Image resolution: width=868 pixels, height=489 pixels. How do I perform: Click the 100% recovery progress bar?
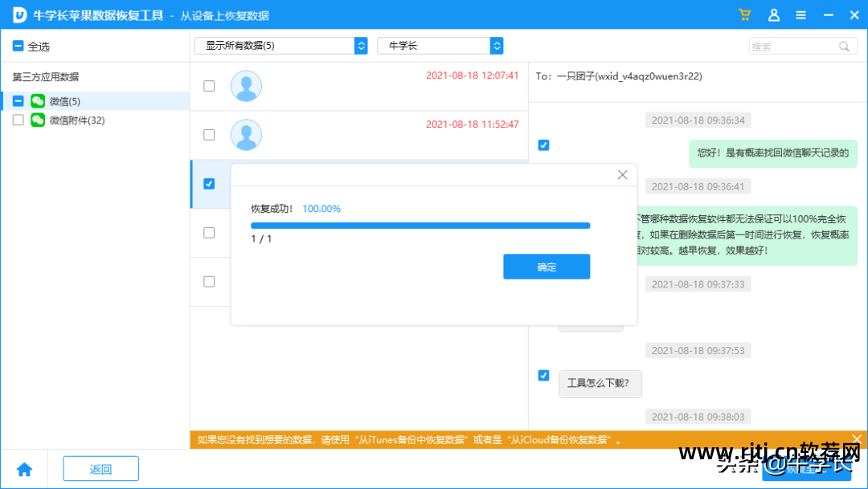420,225
